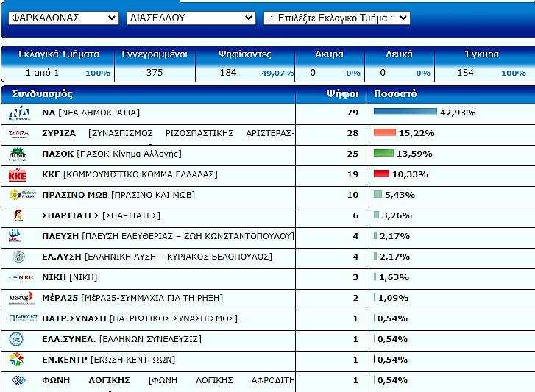The height and width of the screenshot is (392, 535).
Task: Click the ΣΠΑΡΤΙΑΤΕΣ helmet logo
Action: [17, 215]
